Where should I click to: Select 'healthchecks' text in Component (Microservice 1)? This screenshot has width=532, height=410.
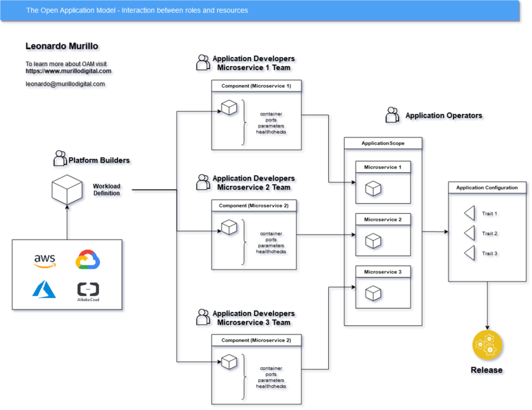[271, 132]
